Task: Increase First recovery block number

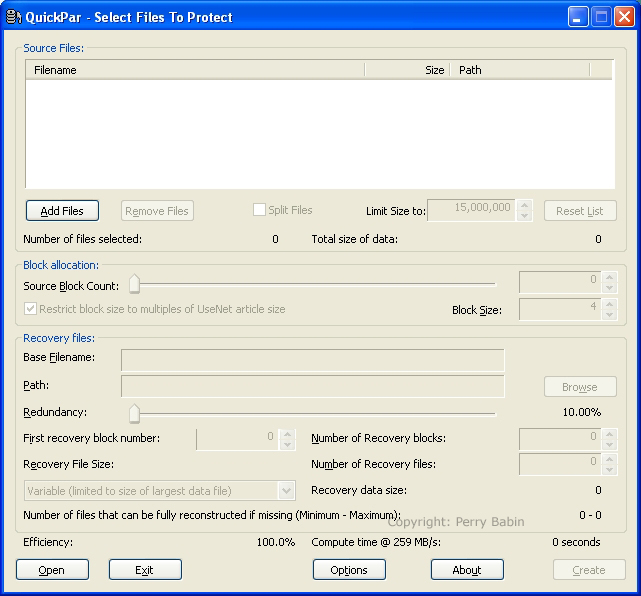Action: click(287, 435)
